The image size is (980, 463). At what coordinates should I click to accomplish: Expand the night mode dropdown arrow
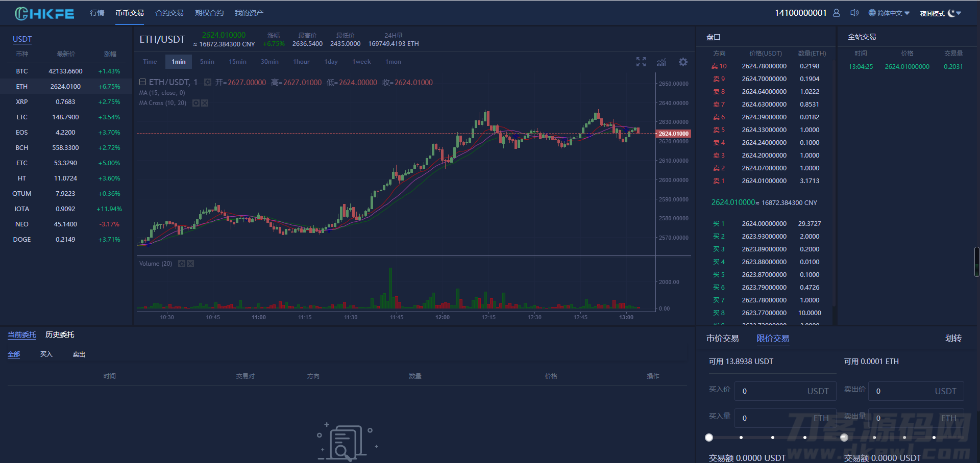coord(959,13)
